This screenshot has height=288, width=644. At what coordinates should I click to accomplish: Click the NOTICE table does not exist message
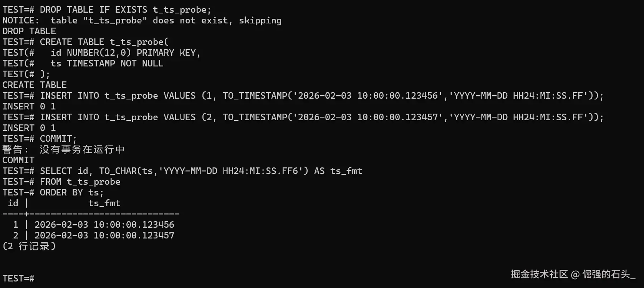[x=142, y=20]
